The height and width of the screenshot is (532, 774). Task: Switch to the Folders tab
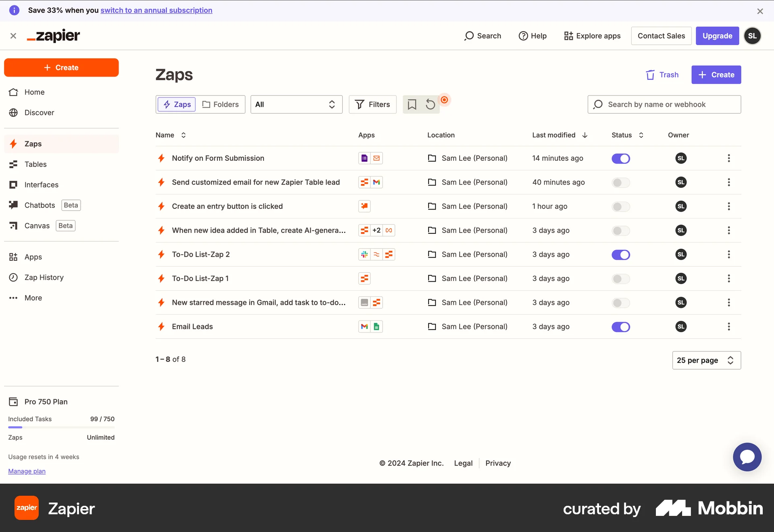tap(221, 104)
